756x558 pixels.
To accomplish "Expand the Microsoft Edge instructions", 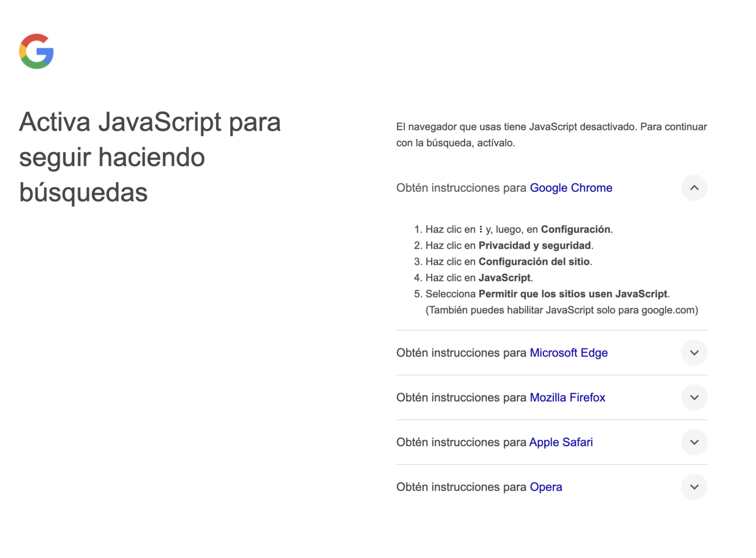I will pyautogui.click(x=694, y=353).
